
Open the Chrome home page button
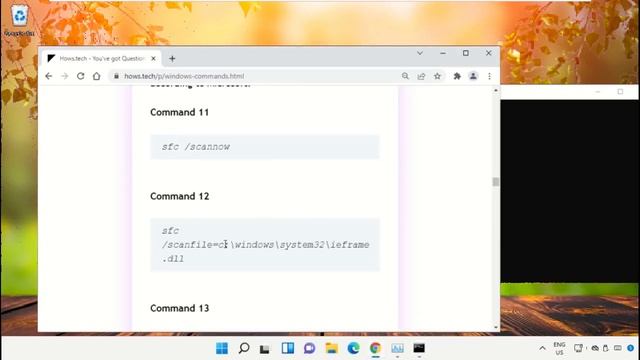[x=96, y=76]
